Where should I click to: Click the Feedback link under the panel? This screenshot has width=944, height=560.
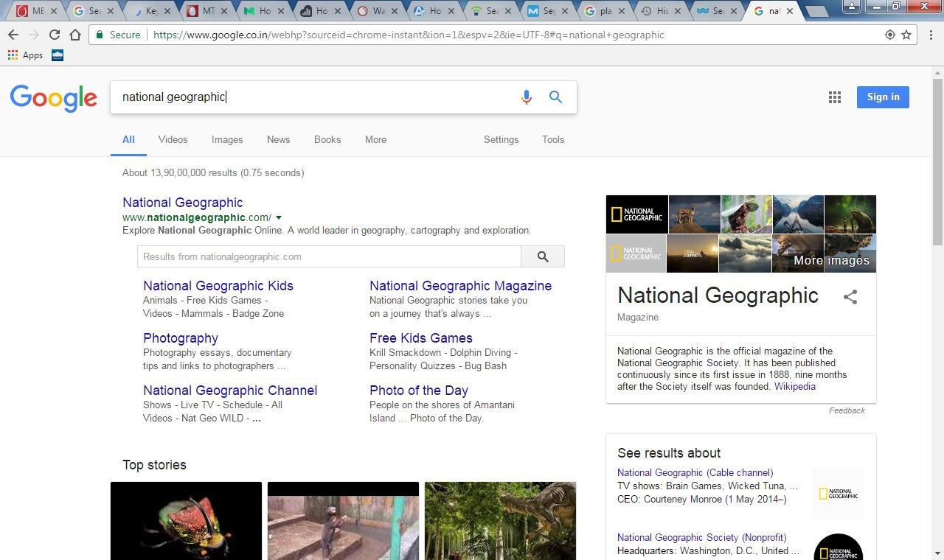click(x=847, y=410)
